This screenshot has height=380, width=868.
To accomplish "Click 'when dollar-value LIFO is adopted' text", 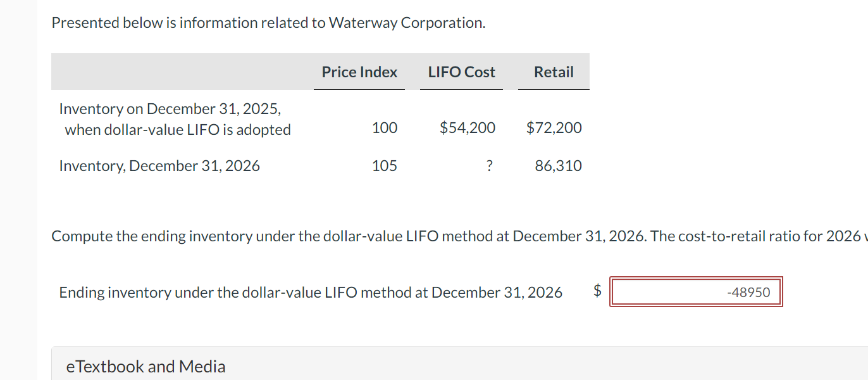I will click(x=178, y=130).
